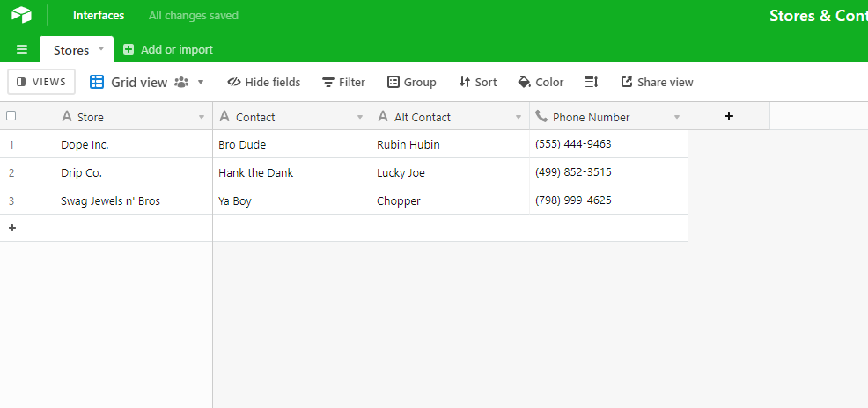
Task: Click the phone icon in Phone Number header
Action: [x=541, y=116]
